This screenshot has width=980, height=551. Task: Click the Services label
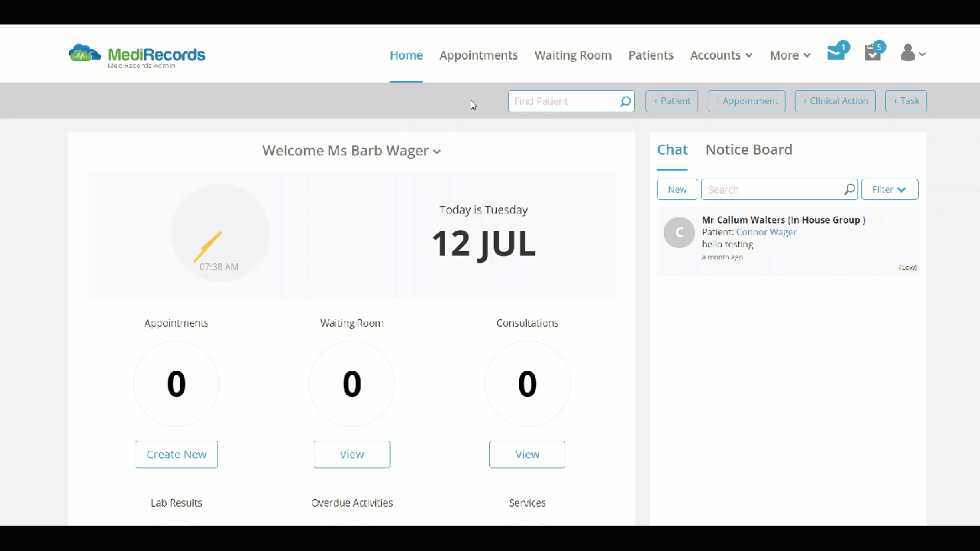pos(528,503)
